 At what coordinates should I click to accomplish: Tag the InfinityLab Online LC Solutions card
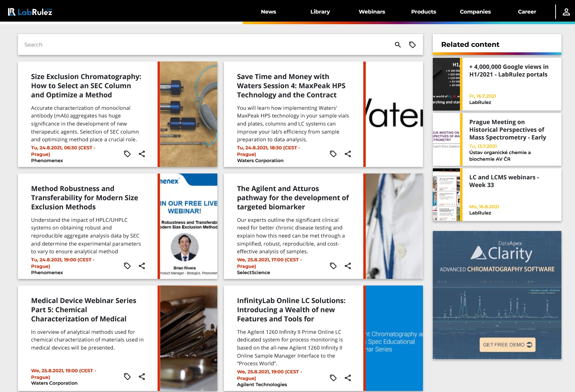[x=333, y=378]
